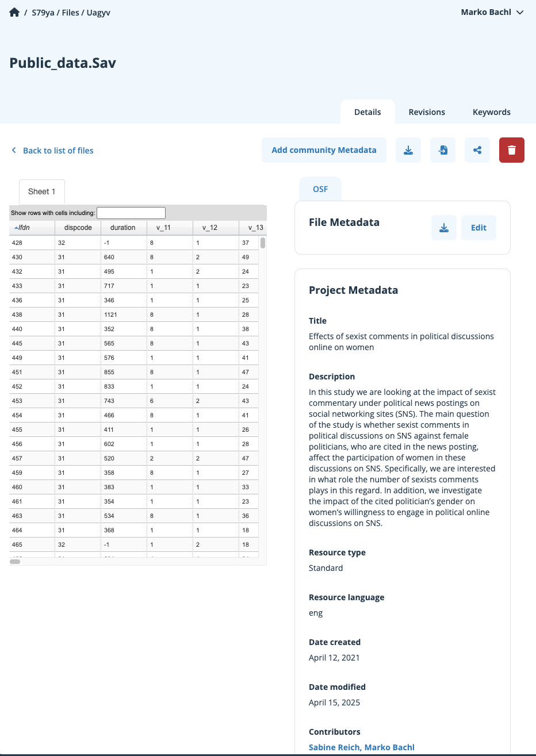Open Sabine Reich, Marko Bachl contributors link

pyautogui.click(x=361, y=747)
